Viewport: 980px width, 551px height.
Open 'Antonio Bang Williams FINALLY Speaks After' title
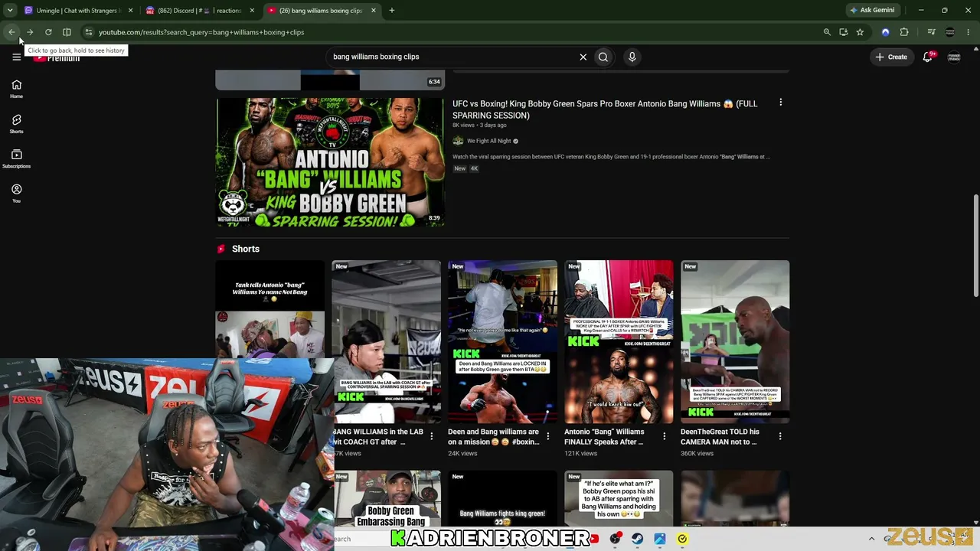tap(606, 436)
